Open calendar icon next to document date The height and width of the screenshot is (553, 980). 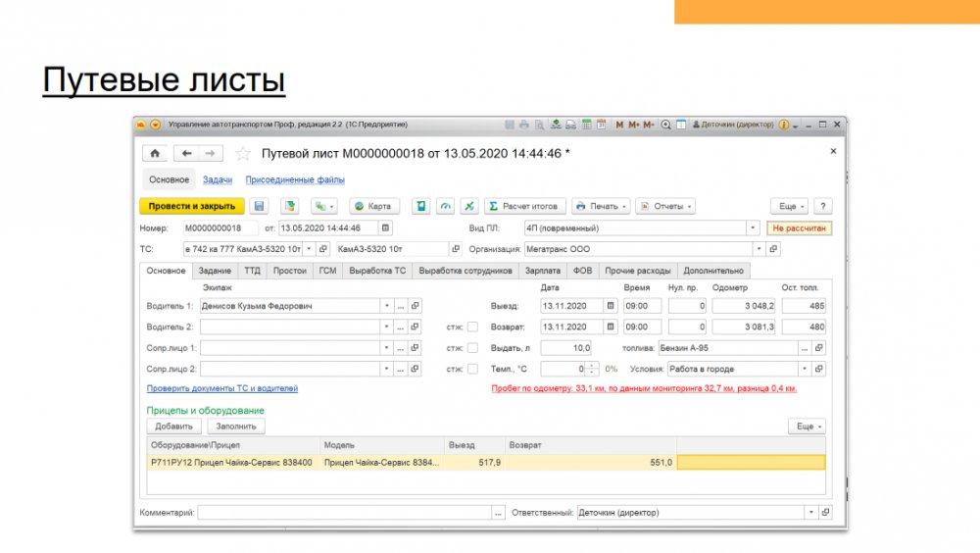coord(385,227)
